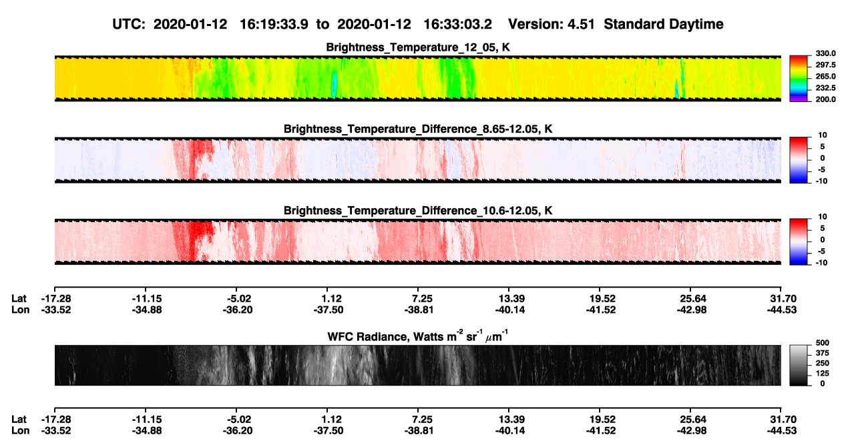The height and width of the screenshot is (445, 868).
Task: Click latitude '13.39' under the 10.6-12.05 panel
Action: pos(510,298)
